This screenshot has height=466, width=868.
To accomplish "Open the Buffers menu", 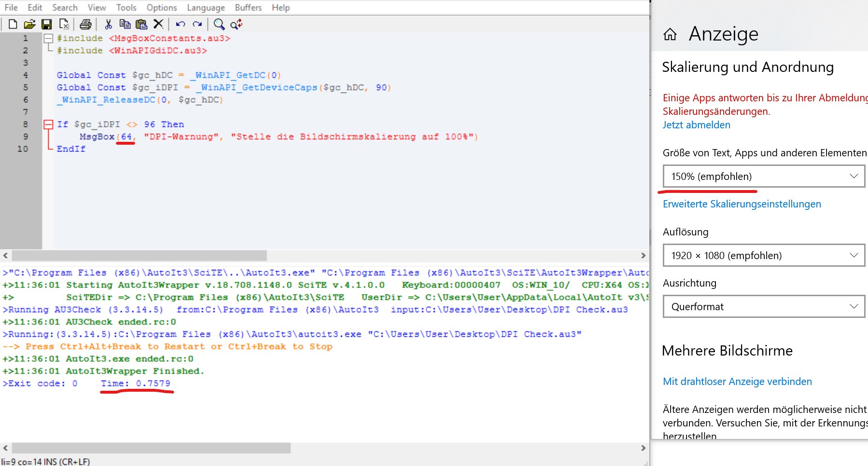I will point(248,8).
